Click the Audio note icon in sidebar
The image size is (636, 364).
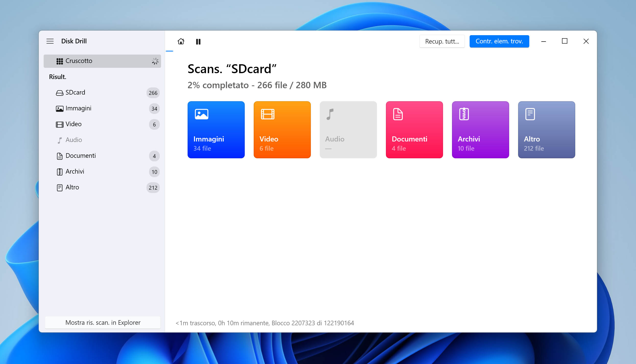coord(59,140)
